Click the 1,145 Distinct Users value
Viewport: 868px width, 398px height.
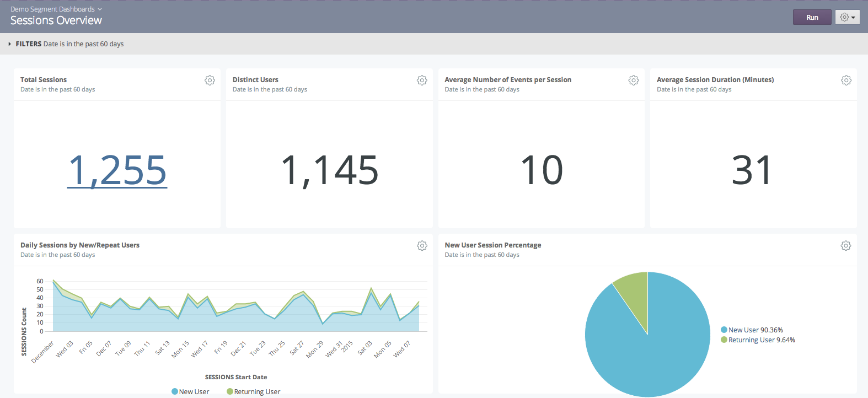point(329,170)
